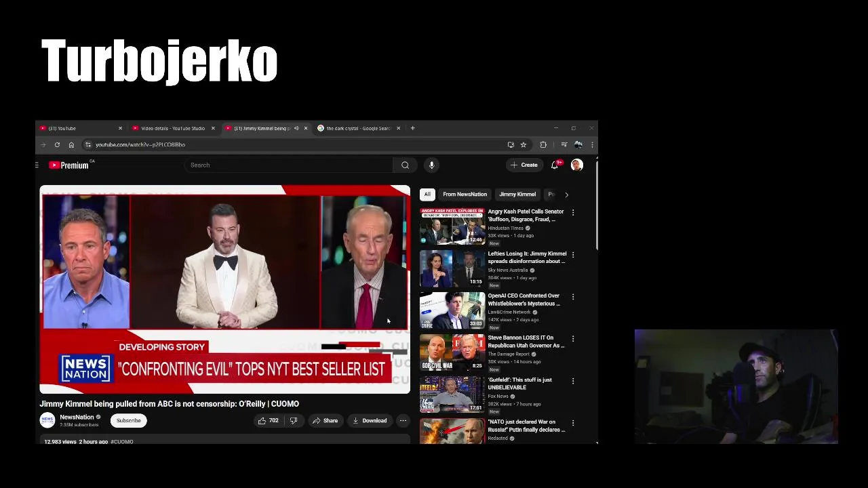Image resolution: width=868 pixels, height=488 pixels.
Task: Select the All filter chip
Action: 427,195
